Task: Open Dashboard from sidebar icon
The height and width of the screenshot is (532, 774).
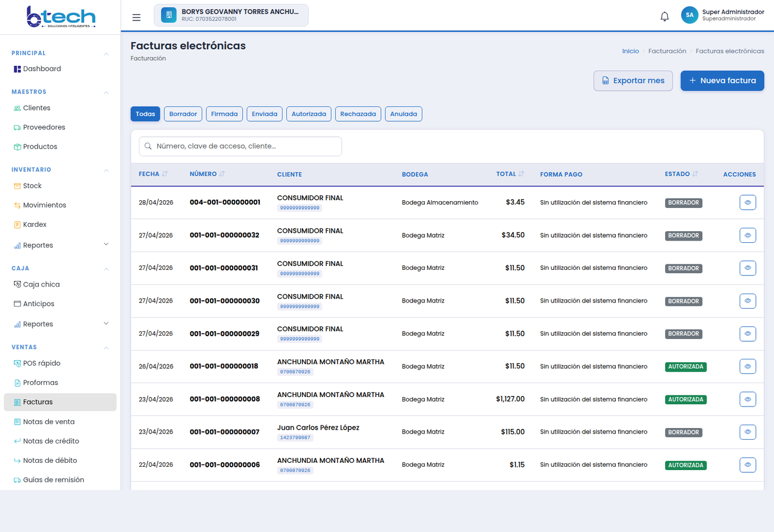Action: (x=17, y=69)
